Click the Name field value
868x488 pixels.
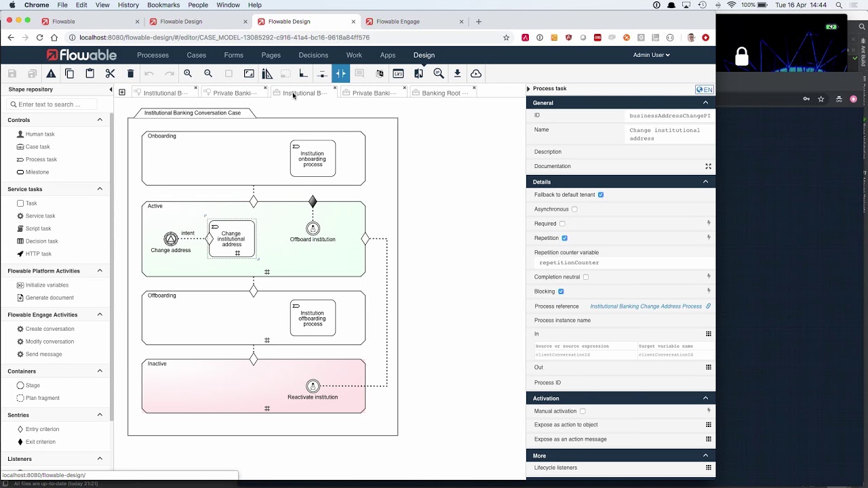coord(670,134)
